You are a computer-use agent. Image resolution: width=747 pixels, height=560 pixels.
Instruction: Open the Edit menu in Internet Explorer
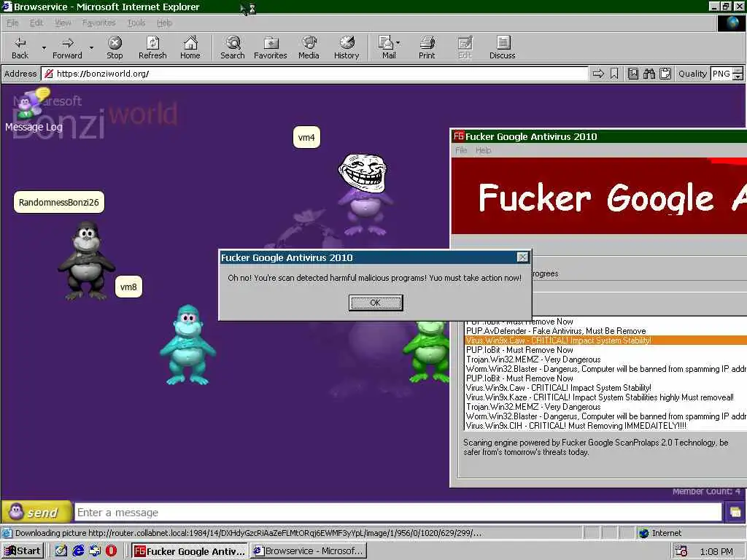(x=36, y=23)
